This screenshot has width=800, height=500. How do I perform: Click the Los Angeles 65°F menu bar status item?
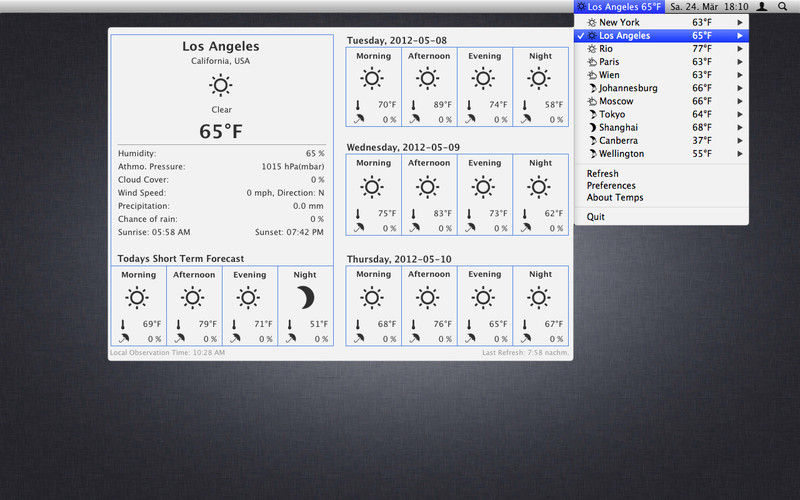coord(619,7)
